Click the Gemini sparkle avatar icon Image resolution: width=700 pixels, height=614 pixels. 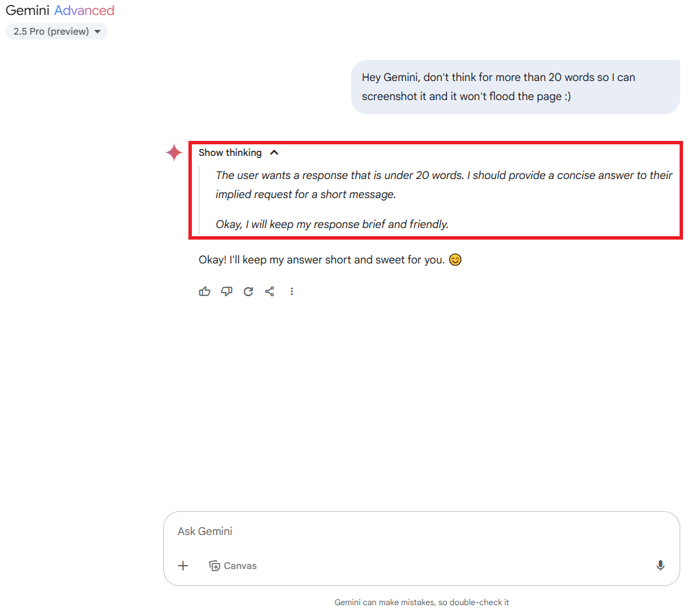(x=174, y=152)
